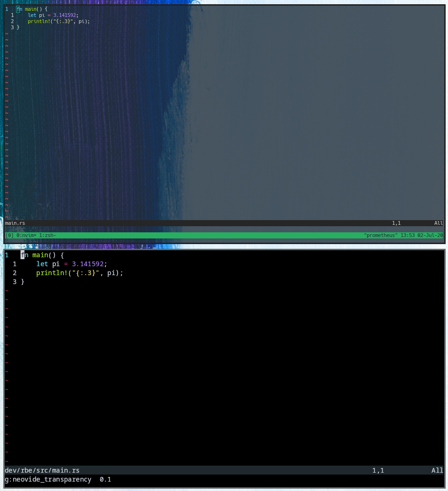Click 'main.rs' in the top window status line
448x491 pixels.
[x=15, y=223]
